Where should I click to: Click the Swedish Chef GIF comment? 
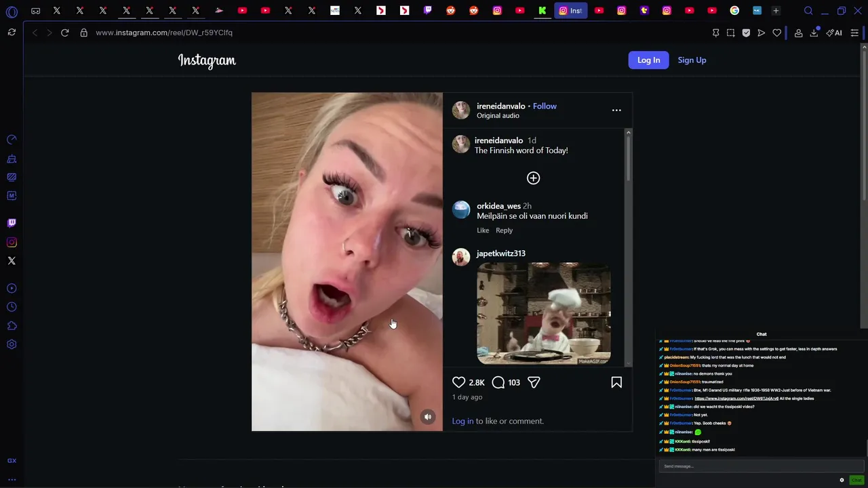point(544,314)
